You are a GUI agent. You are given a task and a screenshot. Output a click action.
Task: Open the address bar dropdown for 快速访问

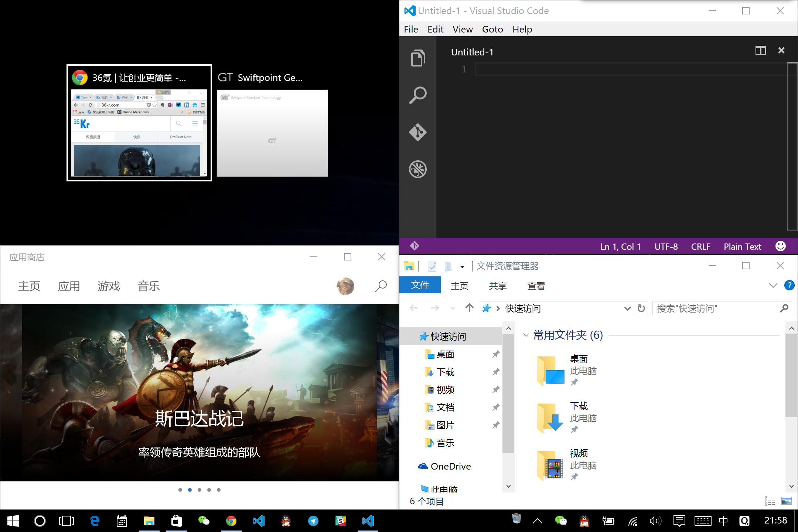point(627,308)
